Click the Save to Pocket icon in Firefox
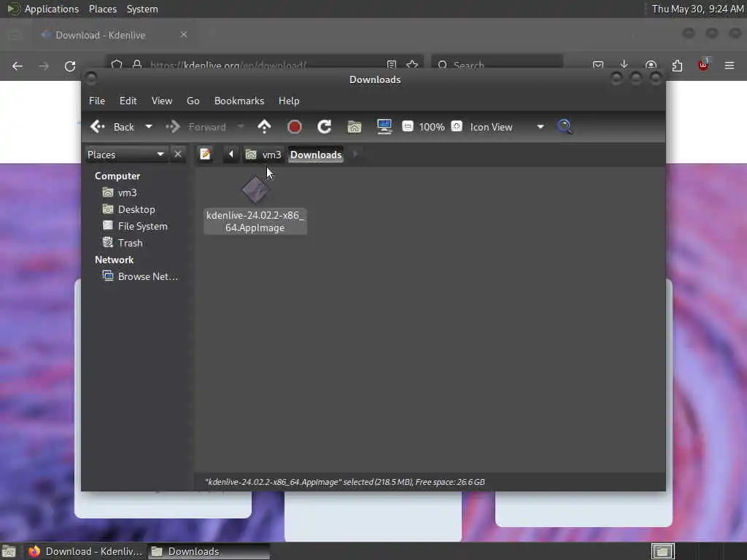This screenshot has width=747, height=560. pyautogui.click(x=598, y=65)
